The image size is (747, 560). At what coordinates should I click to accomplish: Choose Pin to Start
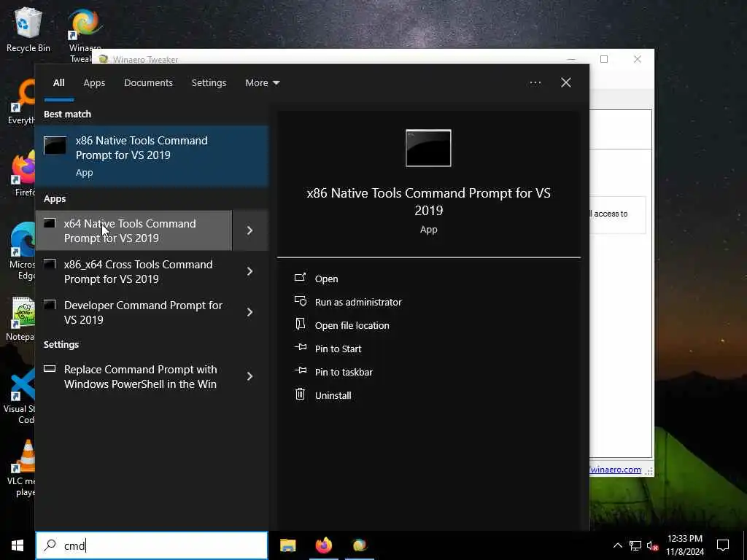(x=338, y=349)
